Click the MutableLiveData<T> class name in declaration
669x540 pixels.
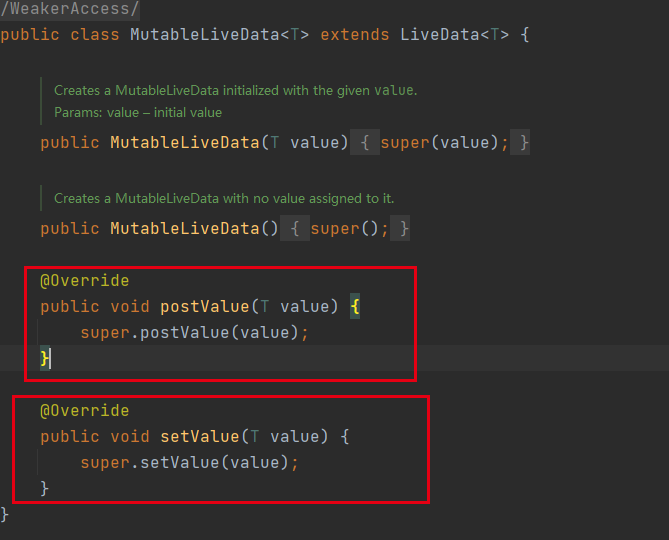click(x=219, y=35)
